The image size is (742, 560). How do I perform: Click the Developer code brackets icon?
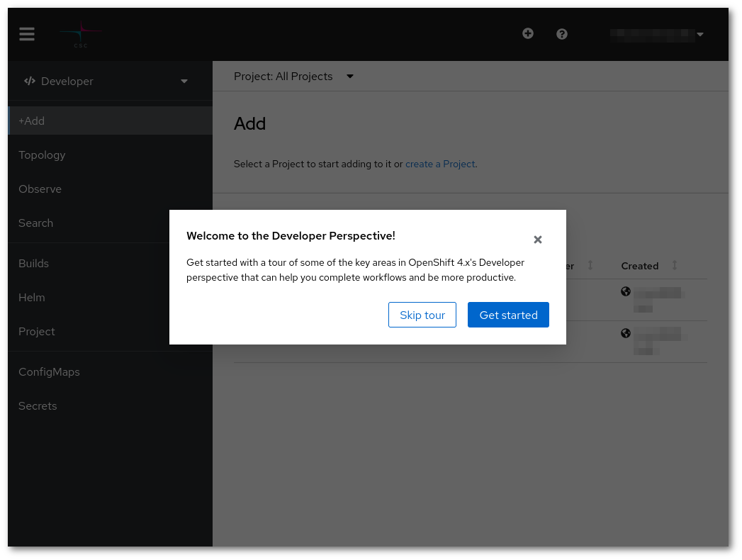click(30, 81)
